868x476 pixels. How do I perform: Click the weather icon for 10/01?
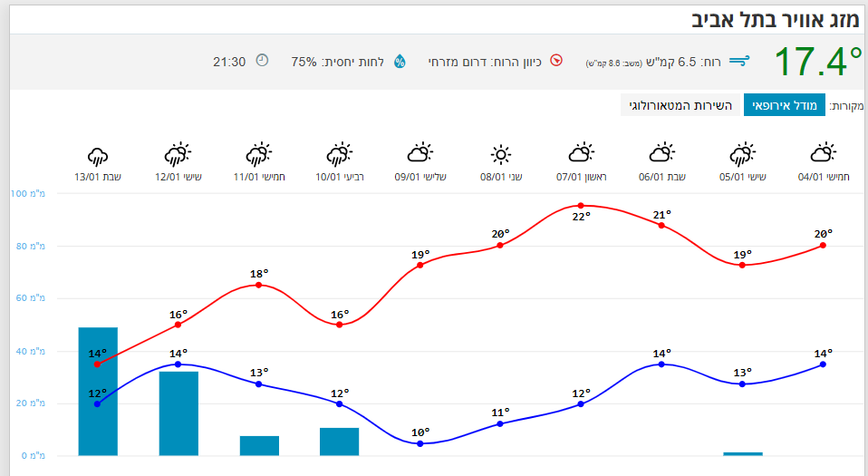click(340, 154)
